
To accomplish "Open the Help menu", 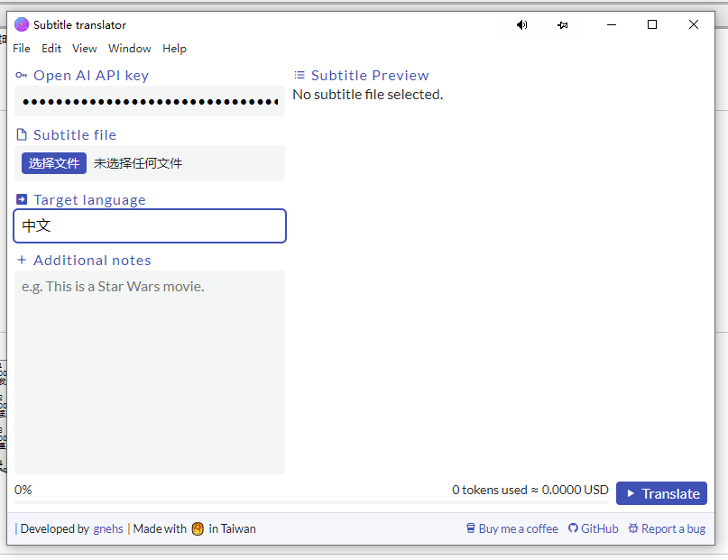I will [x=174, y=49].
